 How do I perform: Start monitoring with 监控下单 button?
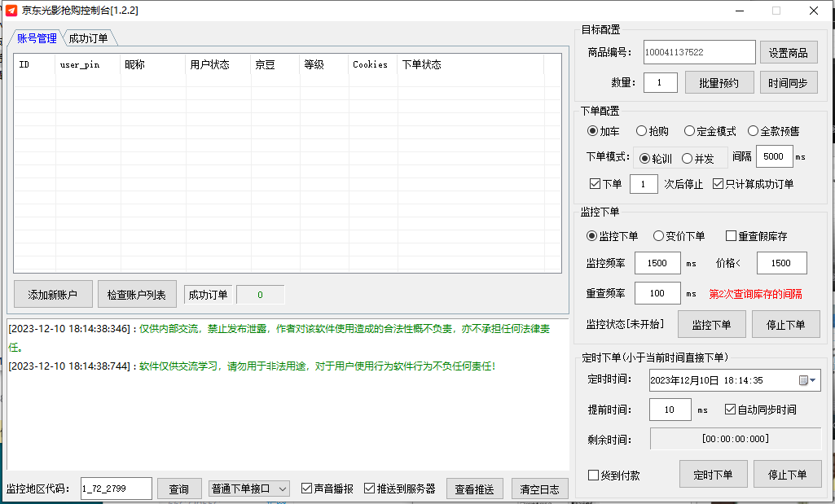click(711, 324)
